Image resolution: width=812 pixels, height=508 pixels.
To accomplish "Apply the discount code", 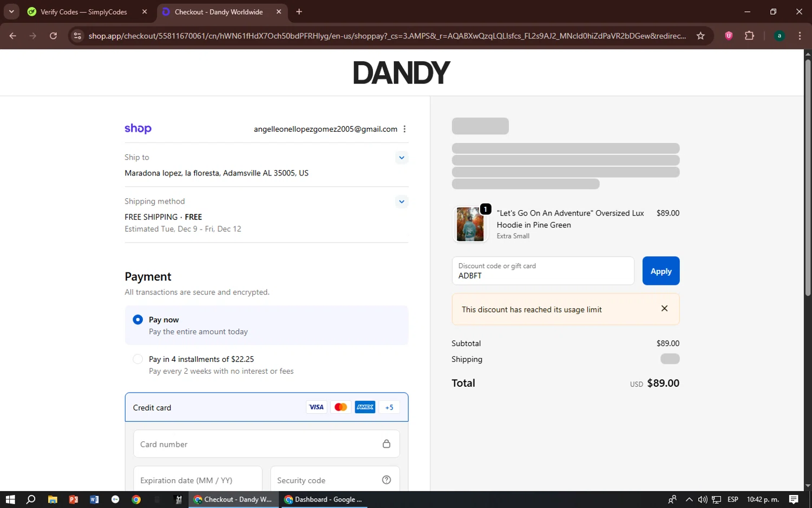I will click(661, 271).
